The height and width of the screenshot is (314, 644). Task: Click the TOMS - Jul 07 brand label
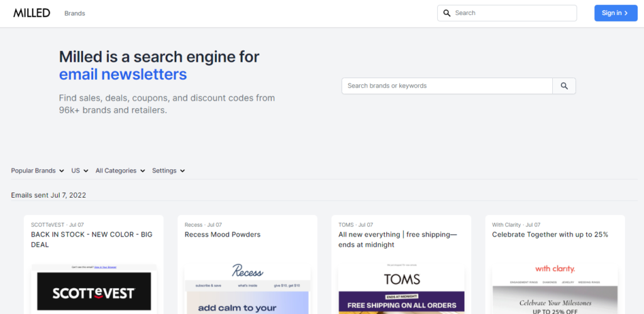click(356, 225)
